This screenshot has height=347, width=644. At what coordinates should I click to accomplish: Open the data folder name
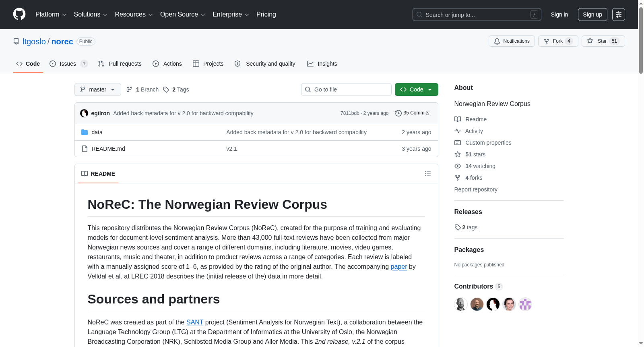(x=97, y=132)
